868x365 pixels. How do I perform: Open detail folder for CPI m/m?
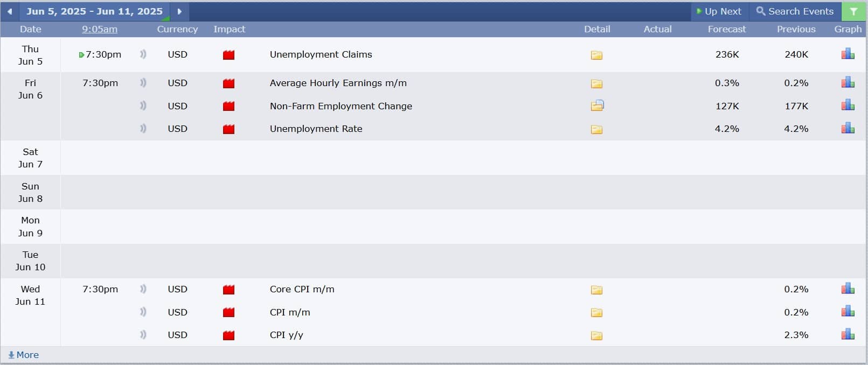596,313
